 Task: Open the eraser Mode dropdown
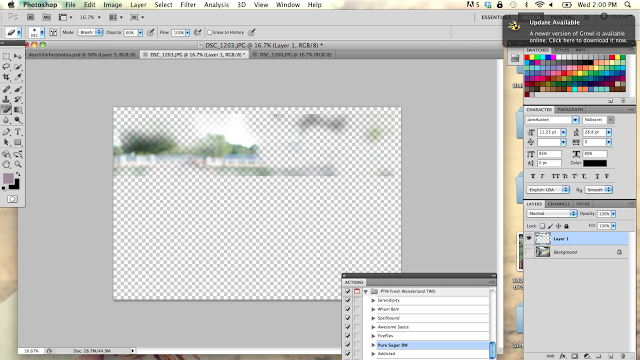(90, 32)
